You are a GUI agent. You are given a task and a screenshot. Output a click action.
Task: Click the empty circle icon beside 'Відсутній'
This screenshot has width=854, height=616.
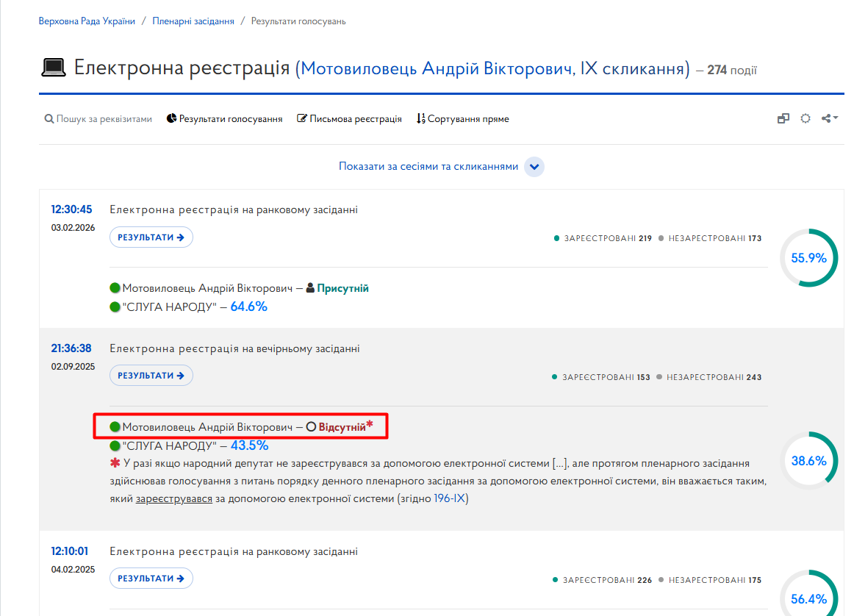(x=311, y=427)
